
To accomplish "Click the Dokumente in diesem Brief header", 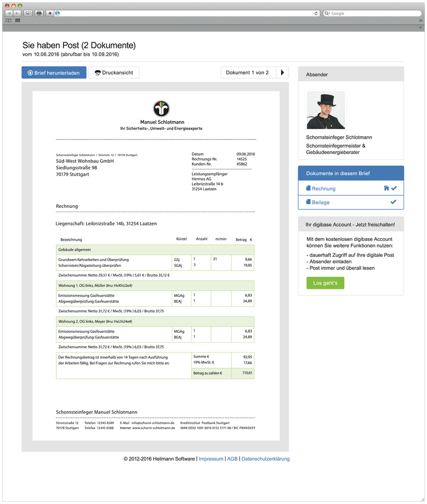I will click(x=351, y=173).
